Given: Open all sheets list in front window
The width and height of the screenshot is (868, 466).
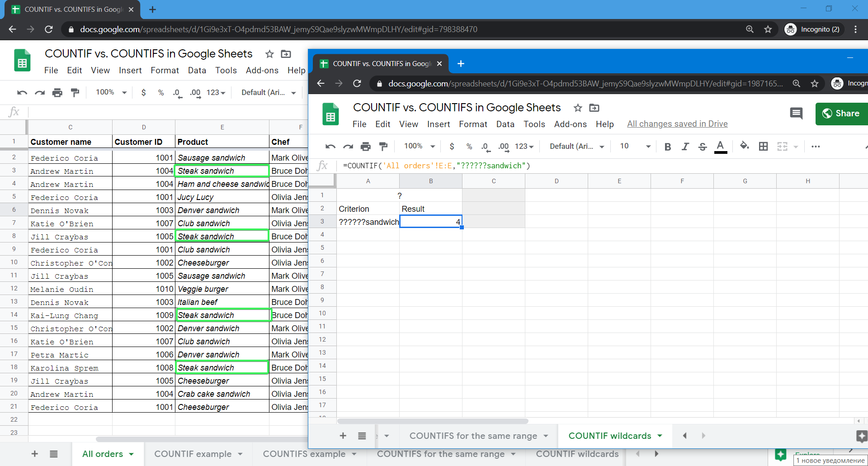Looking at the screenshot, I should (x=362, y=436).
